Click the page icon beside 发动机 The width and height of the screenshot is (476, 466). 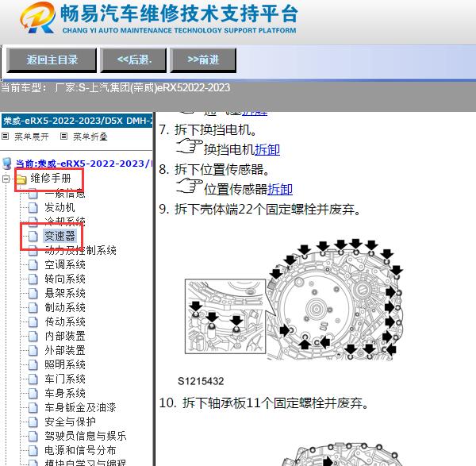[33, 208]
